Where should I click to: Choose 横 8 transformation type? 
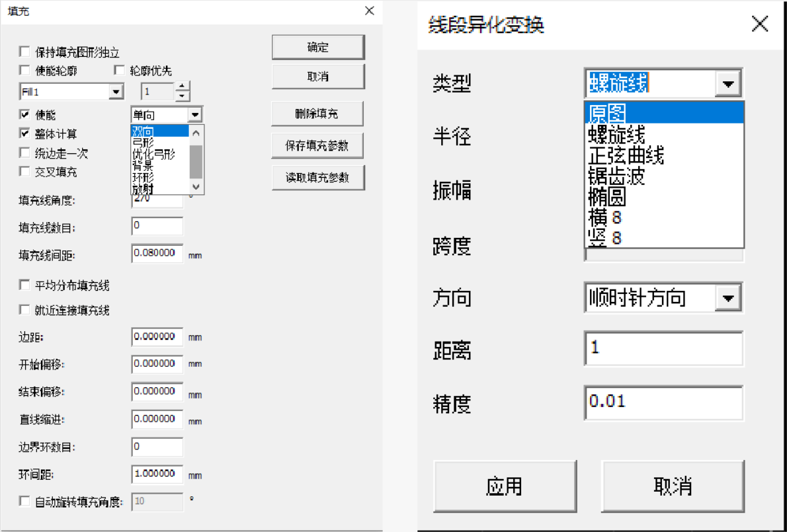[665, 217]
